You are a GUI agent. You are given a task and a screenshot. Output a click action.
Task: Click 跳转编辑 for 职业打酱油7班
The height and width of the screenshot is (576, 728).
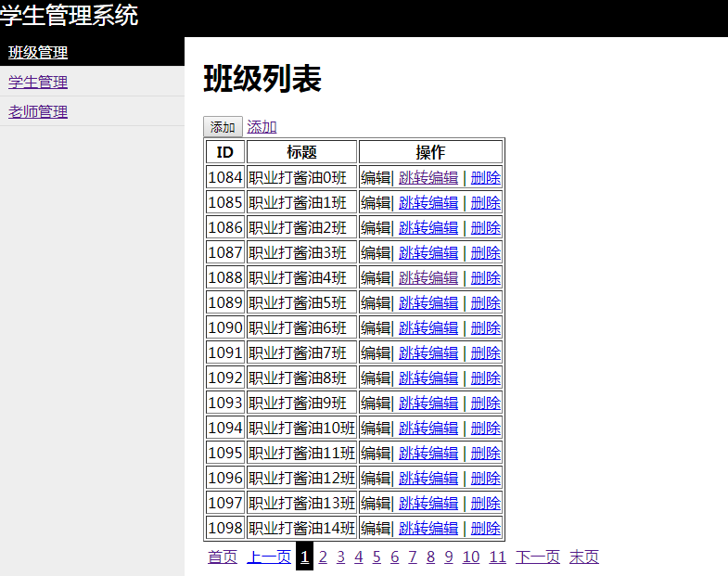tap(428, 353)
